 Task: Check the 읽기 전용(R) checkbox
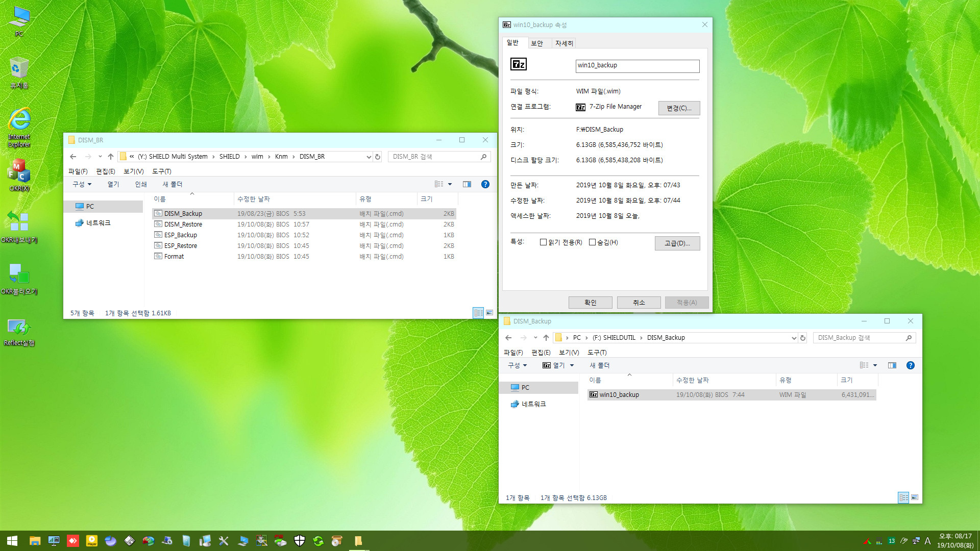[x=543, y=242]
